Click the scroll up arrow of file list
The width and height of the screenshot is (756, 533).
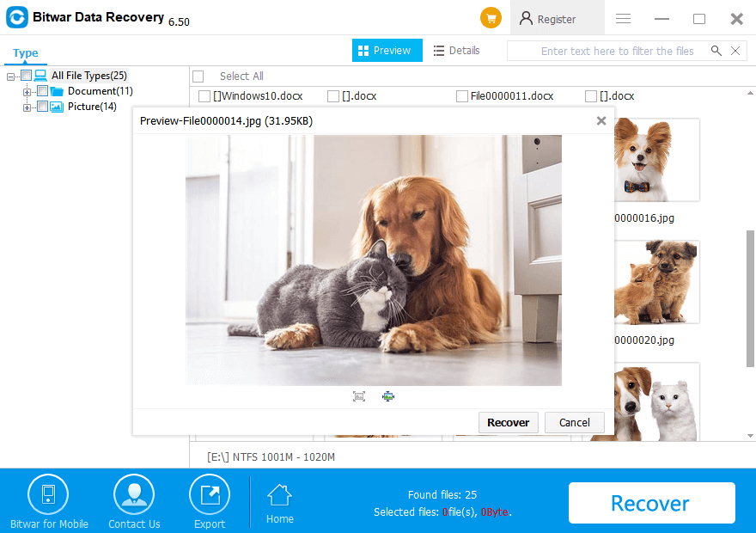click(750, 93)
